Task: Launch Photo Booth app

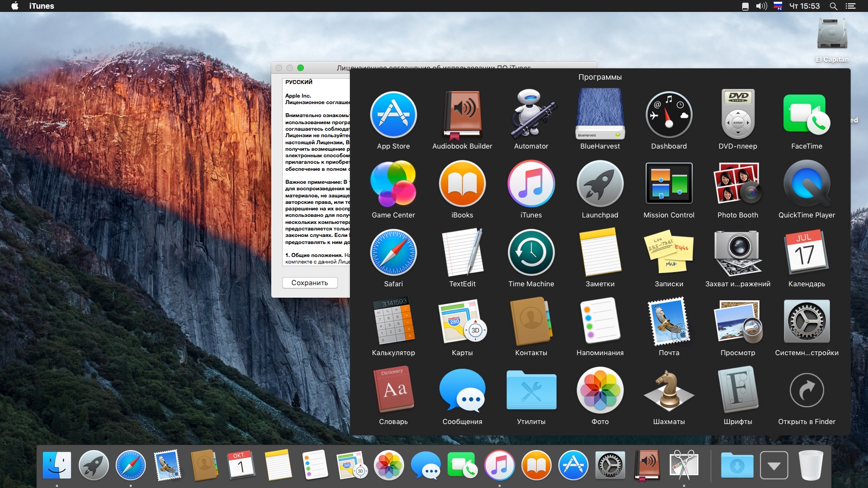Action: [738, 184]
